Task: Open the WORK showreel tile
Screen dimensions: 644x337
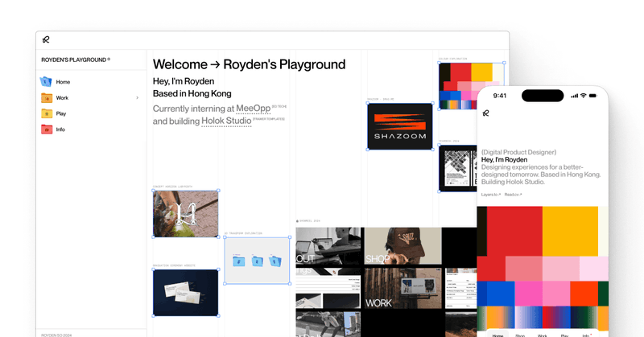Action: (403, 288)
